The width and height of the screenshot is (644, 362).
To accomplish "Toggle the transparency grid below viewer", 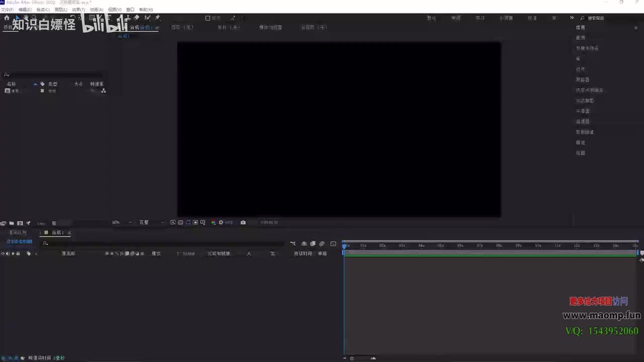I will coord(181,222).
